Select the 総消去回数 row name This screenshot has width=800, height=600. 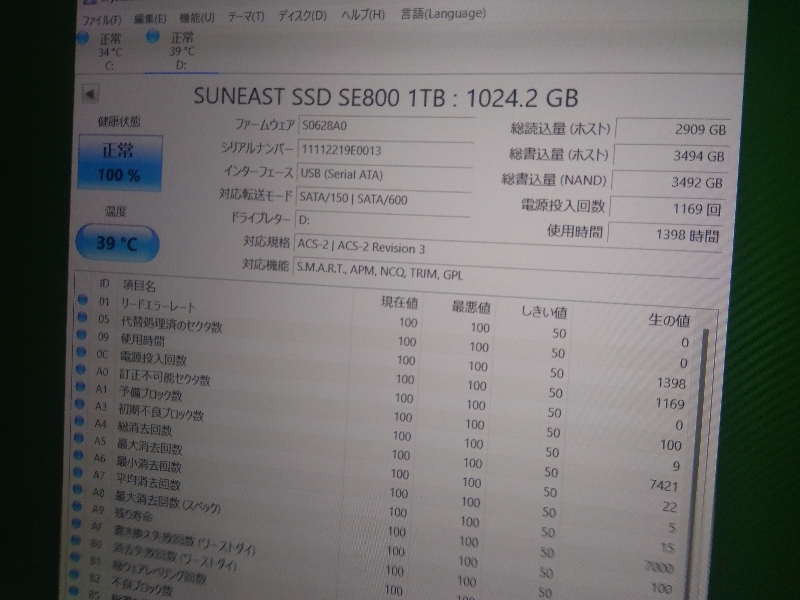tap(145, 429)
